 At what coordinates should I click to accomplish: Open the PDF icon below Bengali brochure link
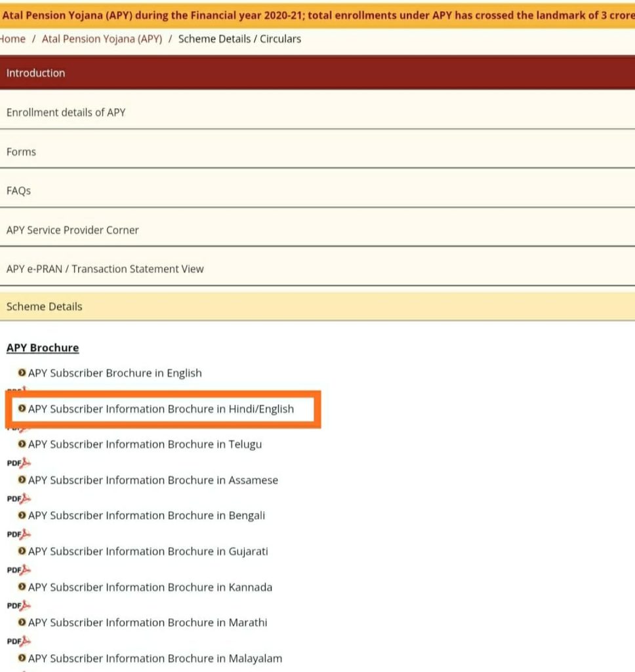19,534
